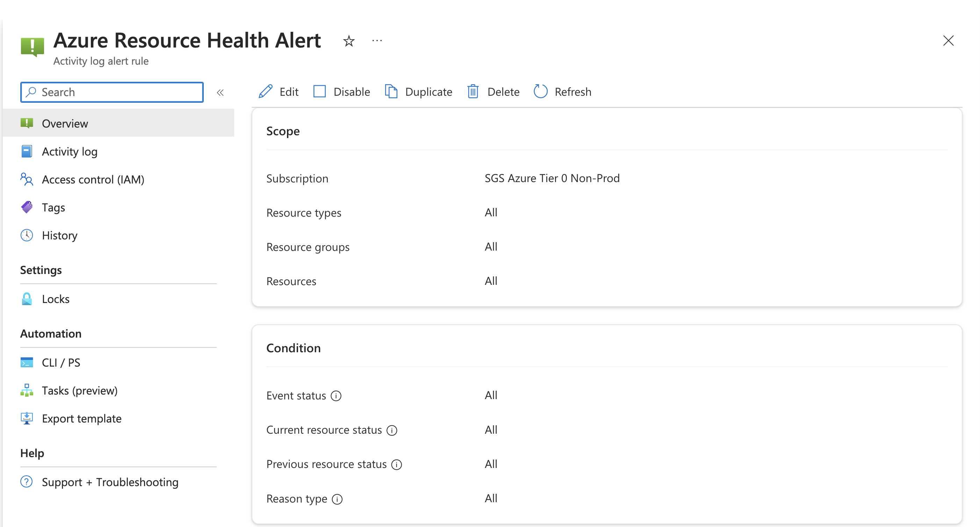The width and height of the screenshot is (980, 527).
Task: Click the Duplicate pages icon
Action: 391,92
